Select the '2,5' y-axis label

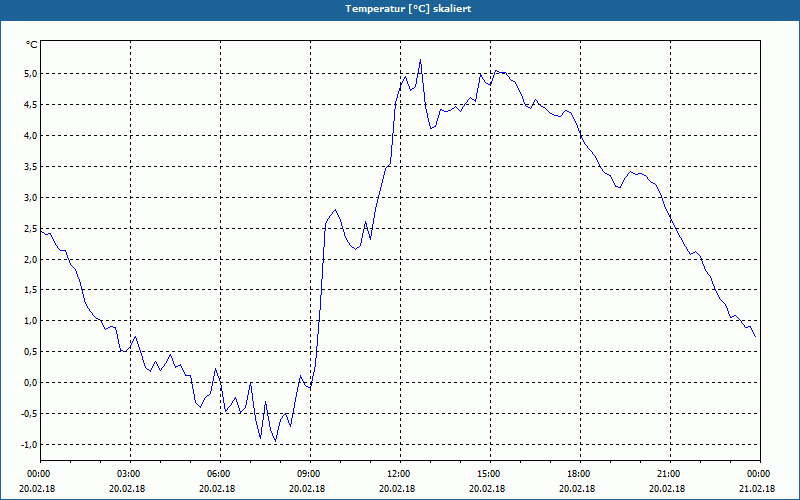point(31,228)
